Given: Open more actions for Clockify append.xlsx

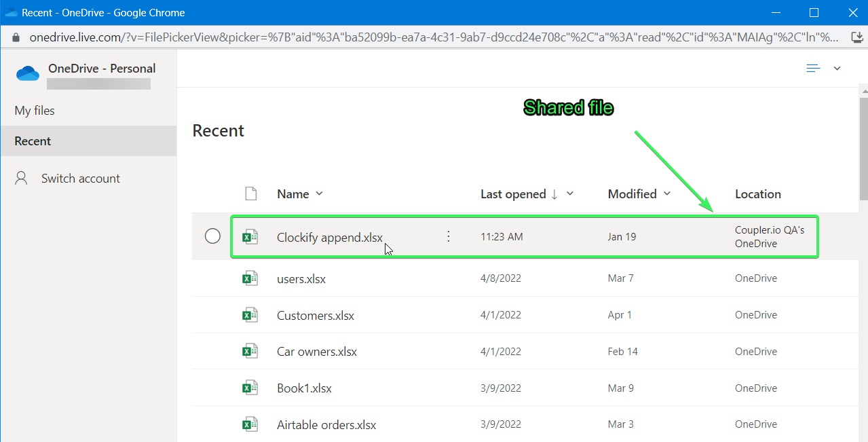Looking at the screenshot, I should pyautogui.click(x=448, y=236).
